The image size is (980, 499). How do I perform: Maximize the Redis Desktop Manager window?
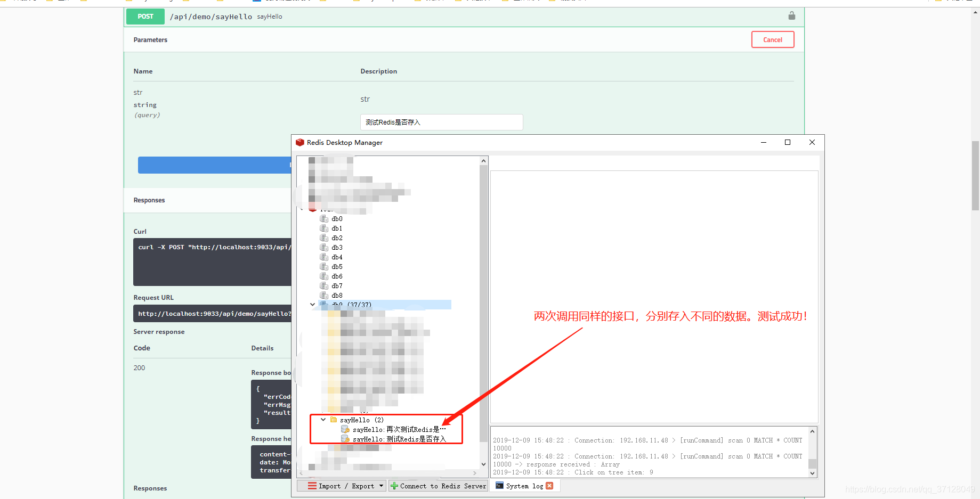pos(788,142)
